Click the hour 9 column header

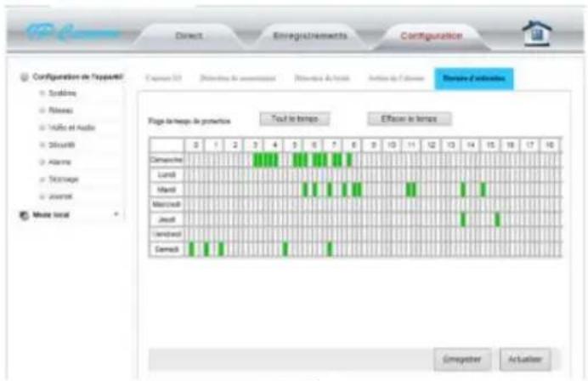[373, 145]
